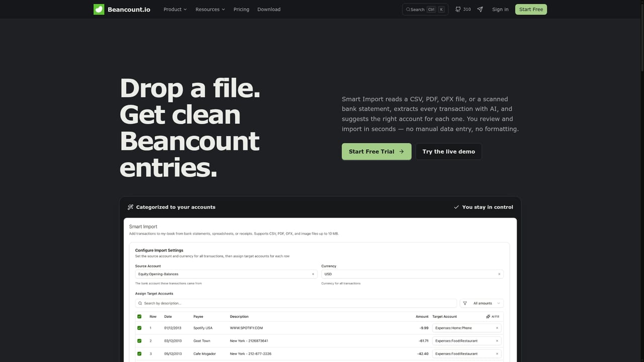Click search icon in description search box
644x362 pixels.
[140, 303]
